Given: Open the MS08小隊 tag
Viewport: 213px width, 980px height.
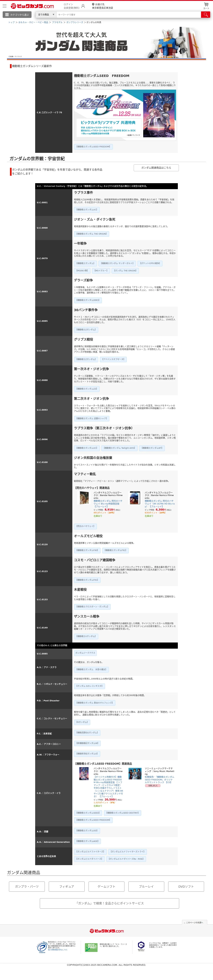Looking at the screenshot, I should 82,271.
